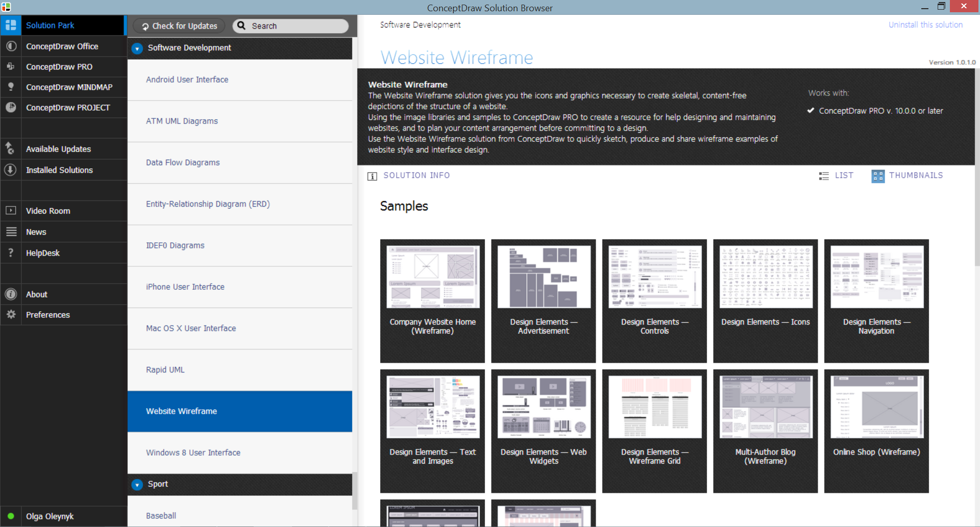
Task: Click Check for Updates button
Action: (179, 26)
